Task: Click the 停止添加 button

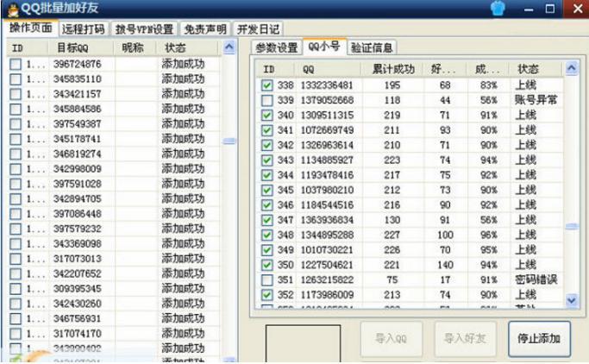Action: coord(539,338)
